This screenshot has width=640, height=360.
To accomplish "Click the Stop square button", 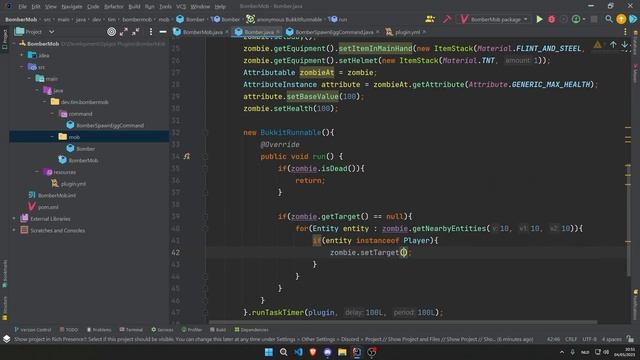I will coord(594,19).
